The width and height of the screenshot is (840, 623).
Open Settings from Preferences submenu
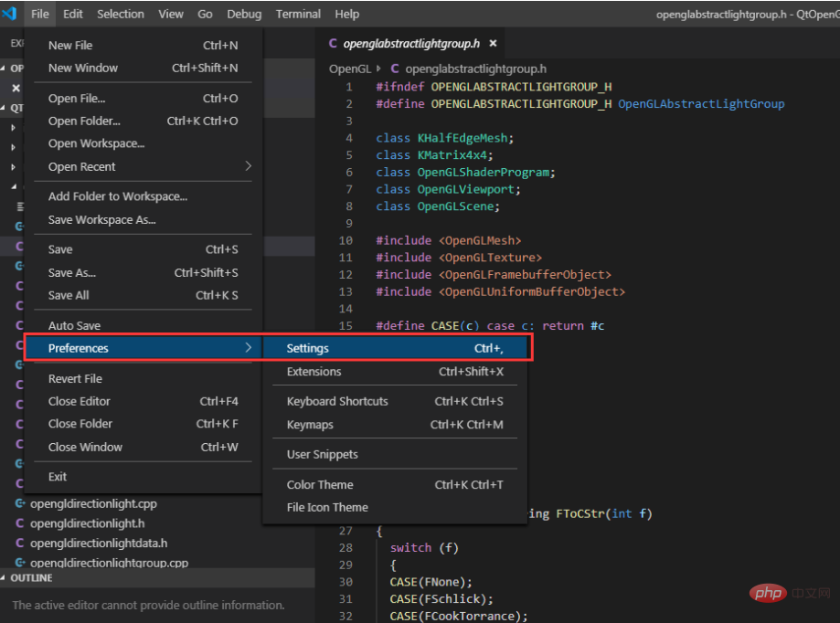point(395,348)
